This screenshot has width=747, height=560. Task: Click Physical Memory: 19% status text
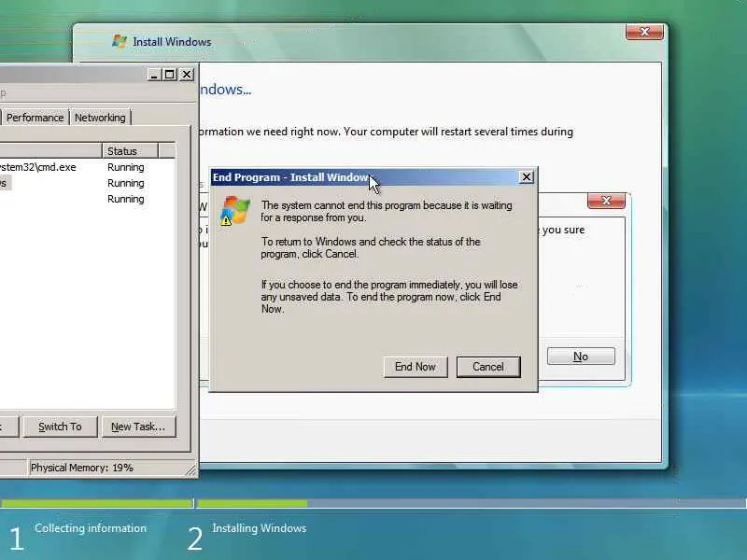pos(82,468)
